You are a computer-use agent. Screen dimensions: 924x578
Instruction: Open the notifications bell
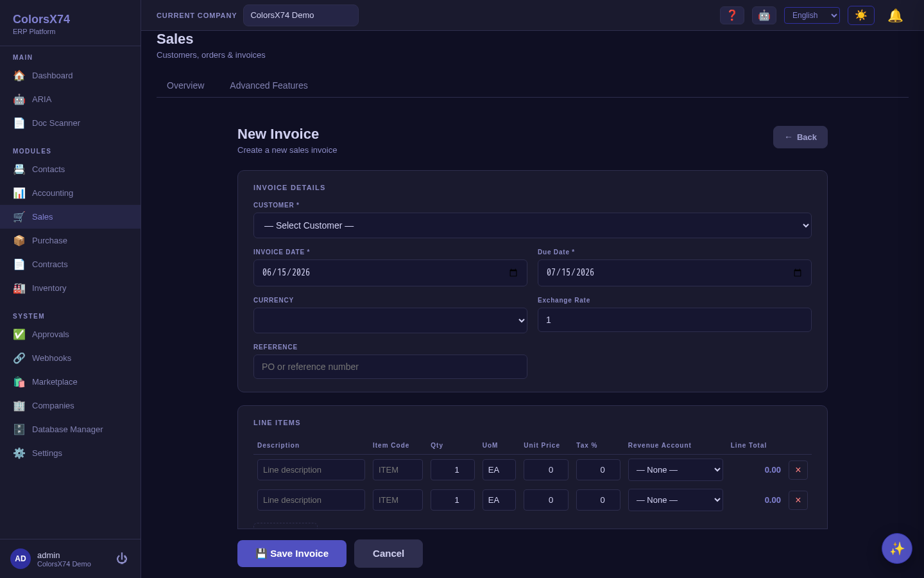895,15
